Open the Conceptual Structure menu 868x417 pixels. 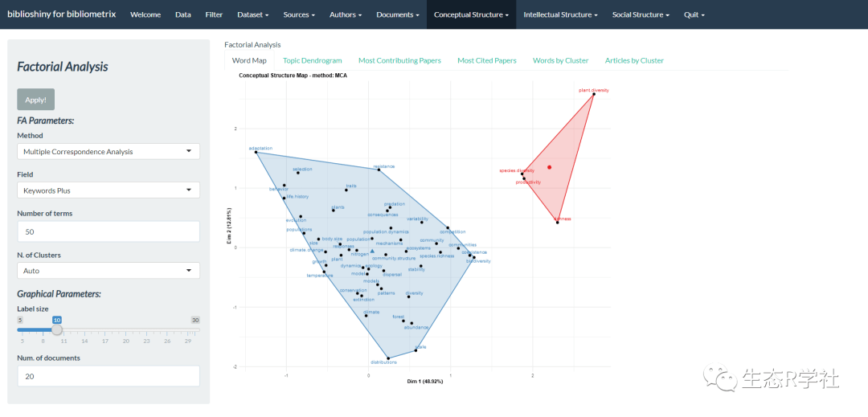[471, 14]
